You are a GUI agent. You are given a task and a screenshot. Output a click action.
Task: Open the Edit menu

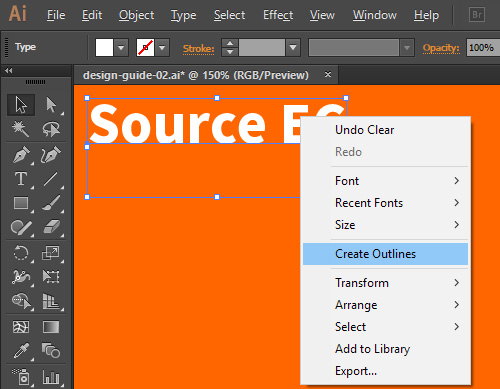click(x=92, y=15)
